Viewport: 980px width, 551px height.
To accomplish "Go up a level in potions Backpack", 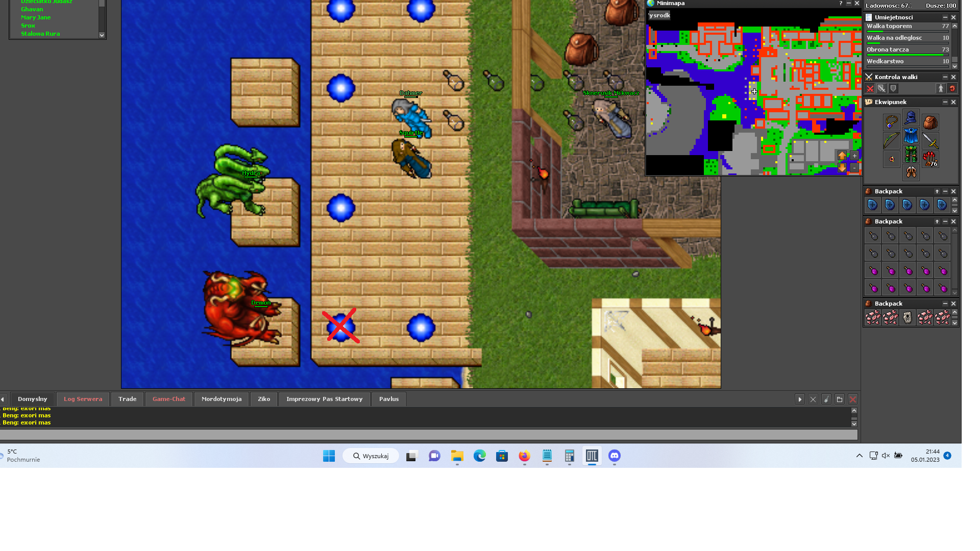I will coord(937,222).
